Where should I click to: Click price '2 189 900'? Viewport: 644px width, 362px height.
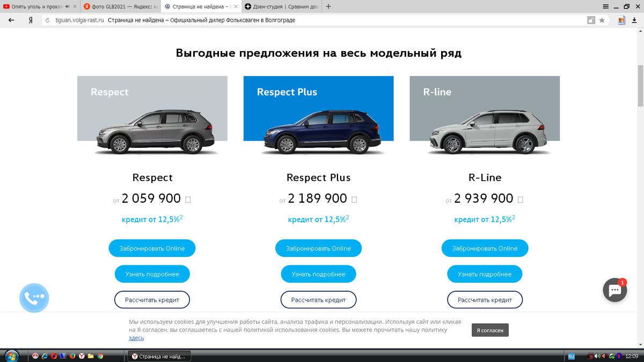[318, 198]
